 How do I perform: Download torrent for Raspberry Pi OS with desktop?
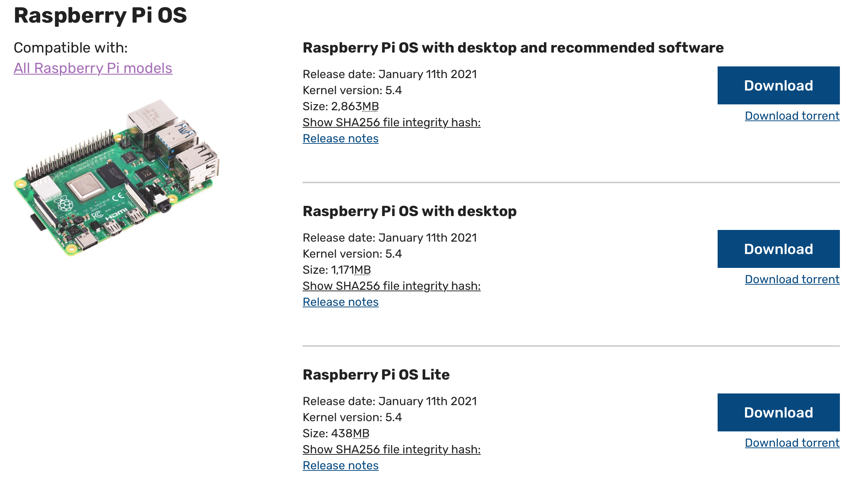(792, 279)
